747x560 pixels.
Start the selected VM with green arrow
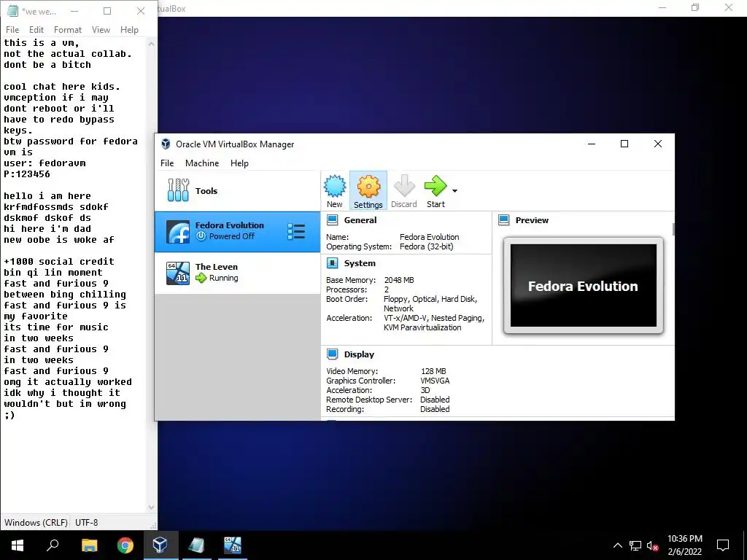point(436,190)
